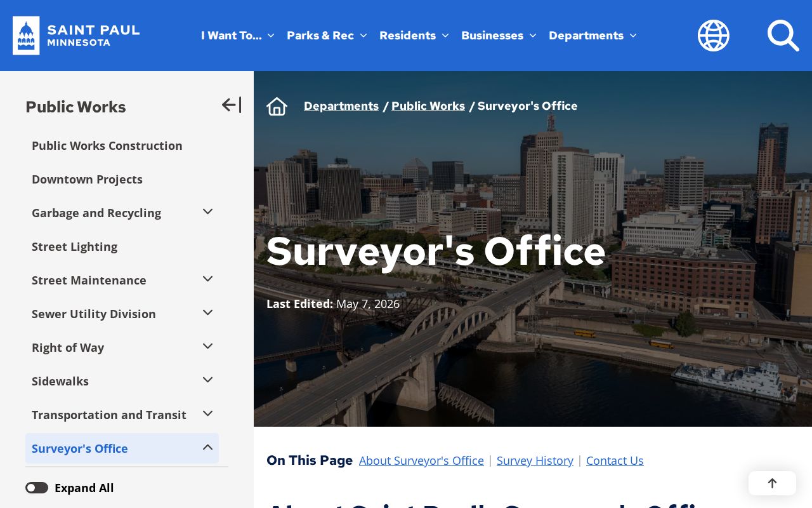Follow the Departments breadcrumb link
This screenshot has width=812, height=508.
341,106
